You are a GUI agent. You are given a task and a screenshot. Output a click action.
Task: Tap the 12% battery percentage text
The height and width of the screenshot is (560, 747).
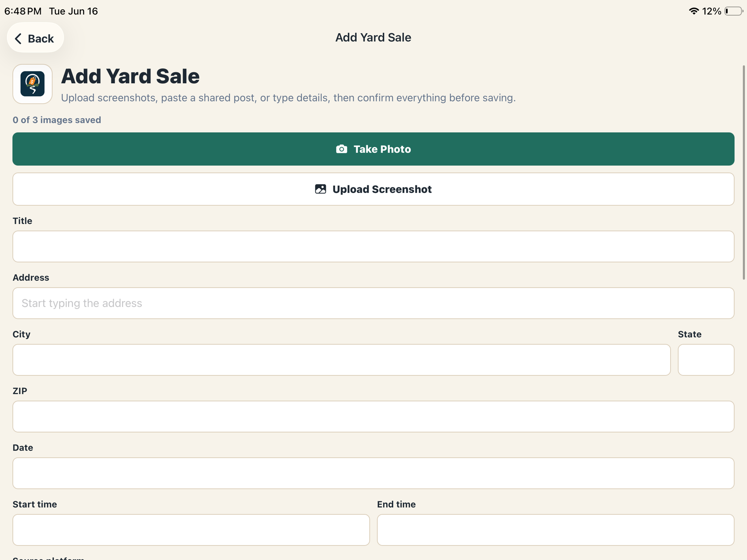(711, 11)
